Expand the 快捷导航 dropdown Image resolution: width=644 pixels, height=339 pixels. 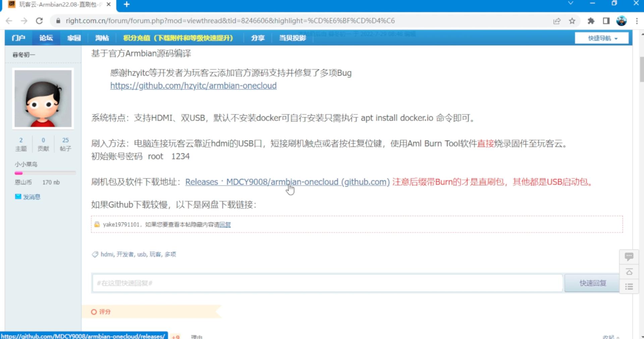[x=602, y=38]
